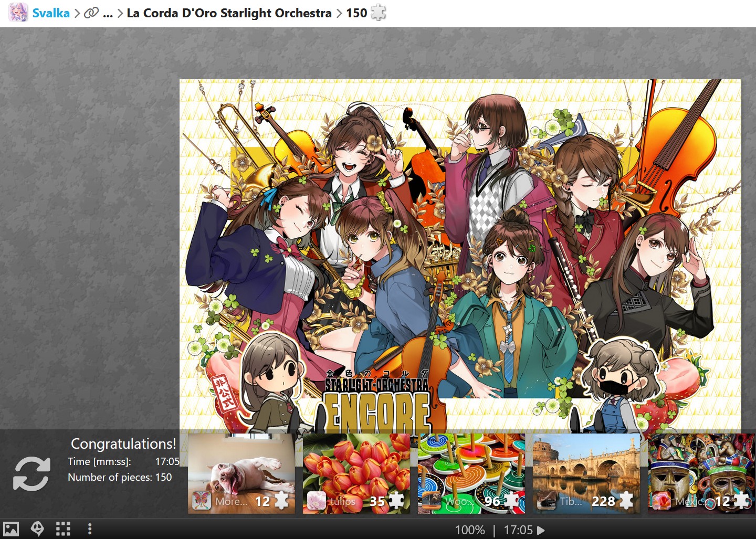
Task: Open the Tiber bridge puzzle with 228 pieces
Action: [x=586, y=473]
